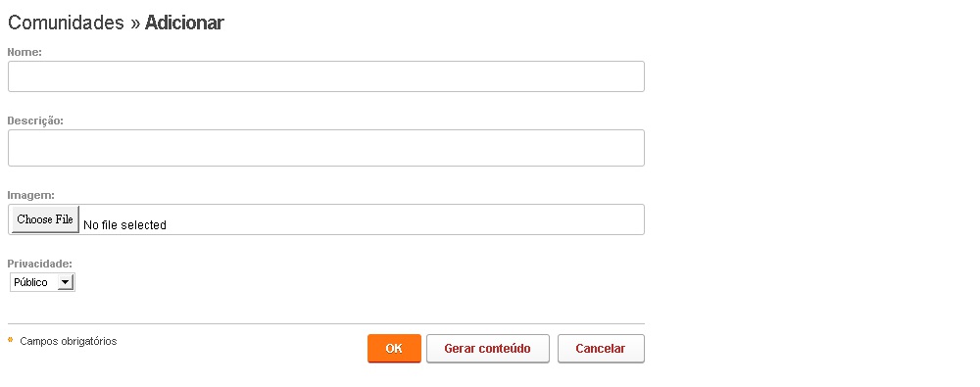980x387 pixels.
Task: Click the 'No file selected' text
Action: point(125,225)
